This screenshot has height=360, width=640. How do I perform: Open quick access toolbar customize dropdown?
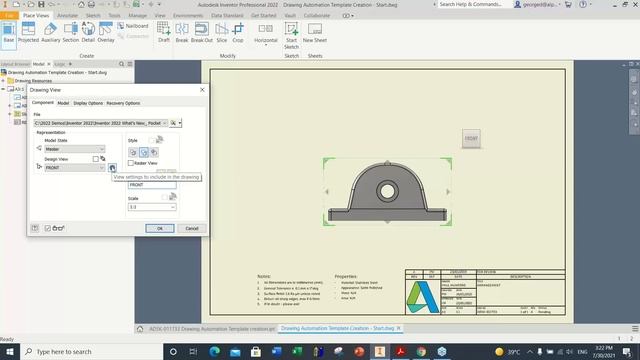pos(159,4)
